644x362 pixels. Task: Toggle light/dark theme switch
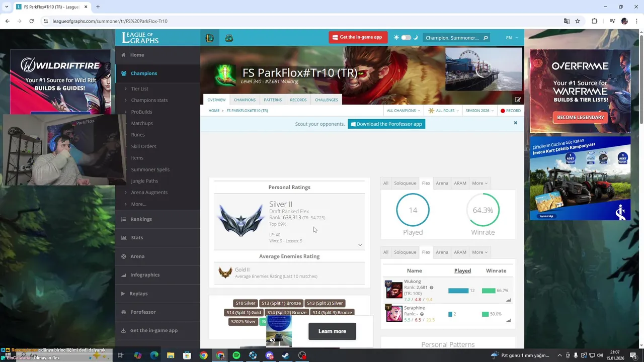coord(406,38)
